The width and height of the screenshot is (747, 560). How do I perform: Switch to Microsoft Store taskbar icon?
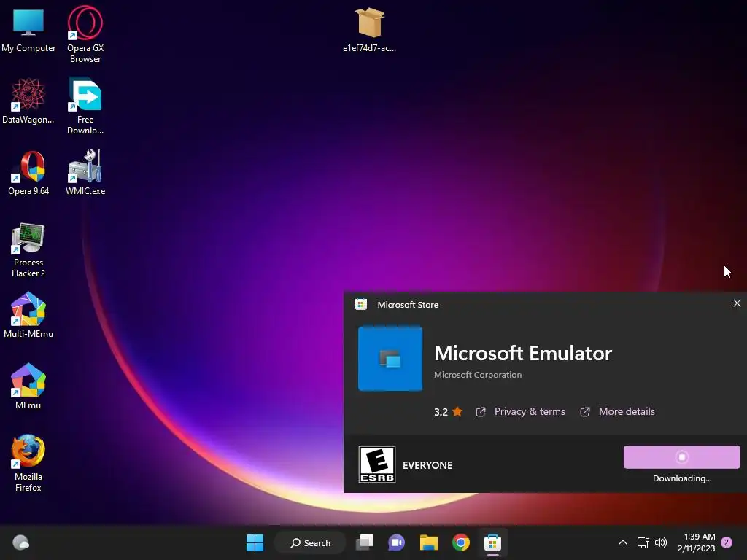click(x=492, y=542)
